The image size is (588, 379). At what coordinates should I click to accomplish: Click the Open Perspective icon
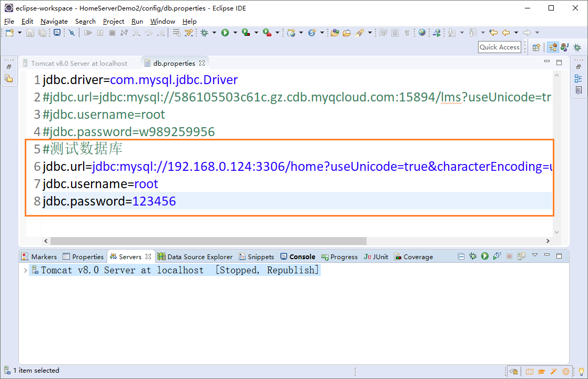(536, 47)
